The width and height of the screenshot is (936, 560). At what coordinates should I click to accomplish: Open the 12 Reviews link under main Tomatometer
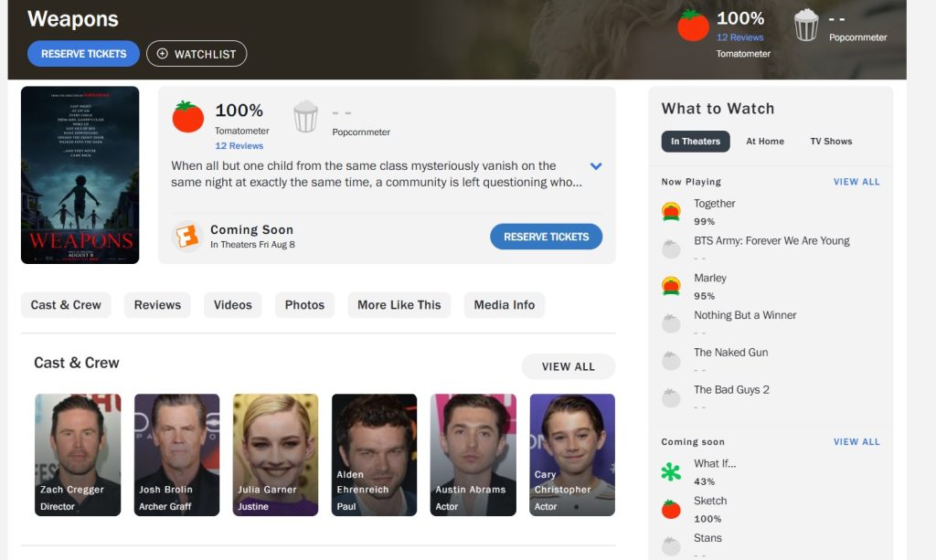pos(239,146)
